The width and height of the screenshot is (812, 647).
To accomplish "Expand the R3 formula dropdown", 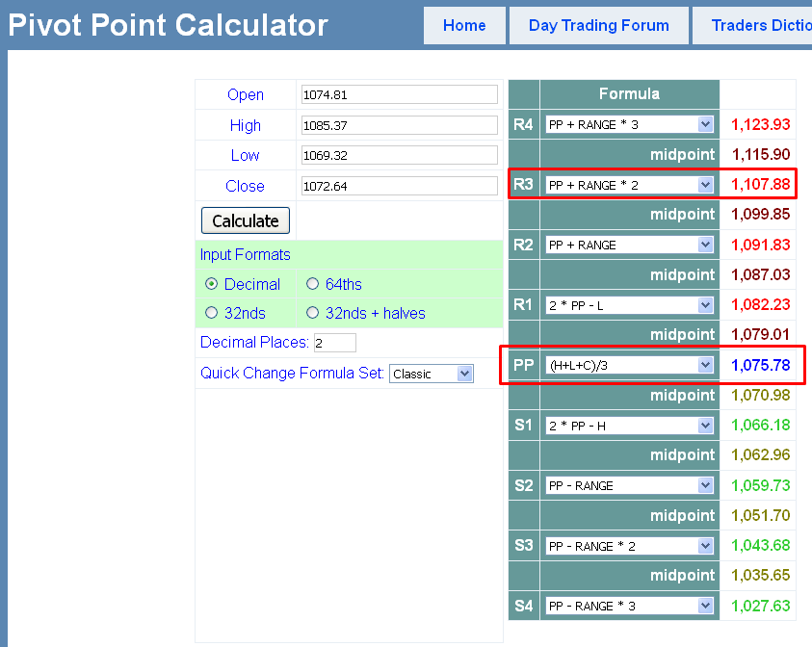I will [629, 185].
